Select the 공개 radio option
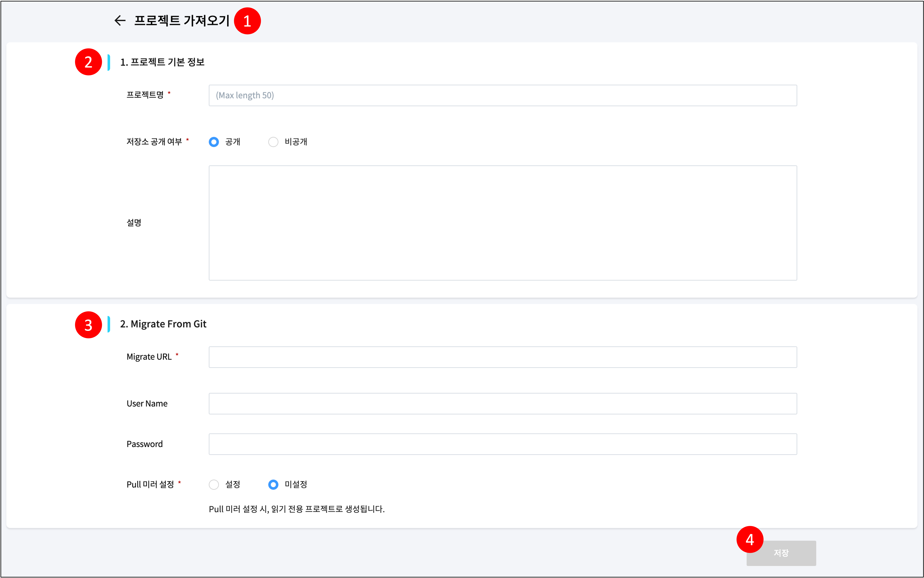Screen dimensions: 924x578 pos(214,142)
